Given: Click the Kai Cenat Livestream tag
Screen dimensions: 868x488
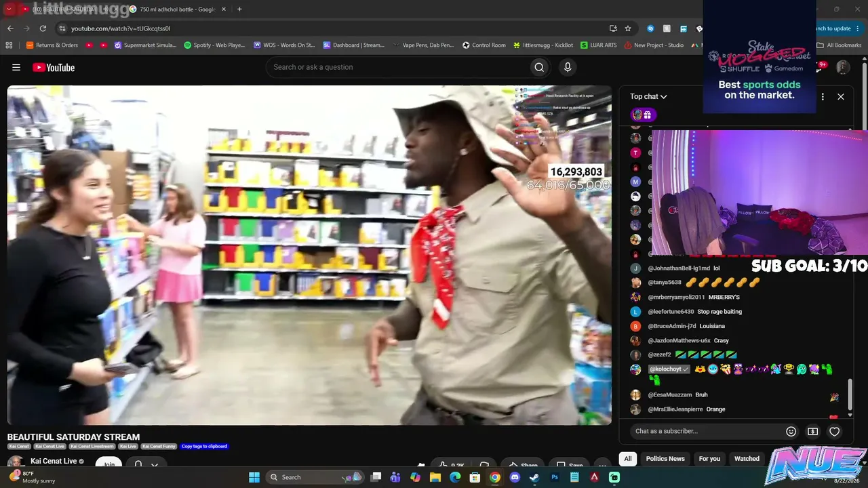Looking at the screenshot, I should [x=92, y=447].
